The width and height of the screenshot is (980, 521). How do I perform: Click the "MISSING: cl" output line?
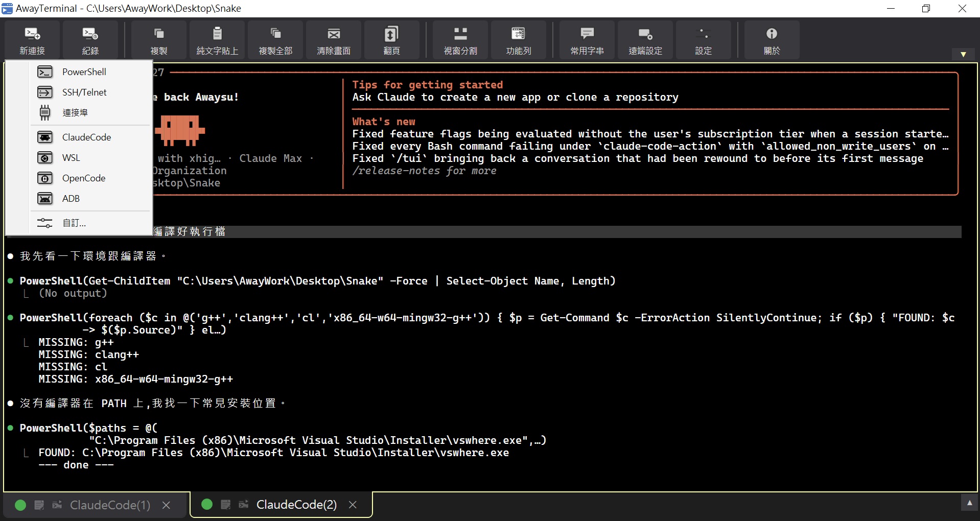73,367
